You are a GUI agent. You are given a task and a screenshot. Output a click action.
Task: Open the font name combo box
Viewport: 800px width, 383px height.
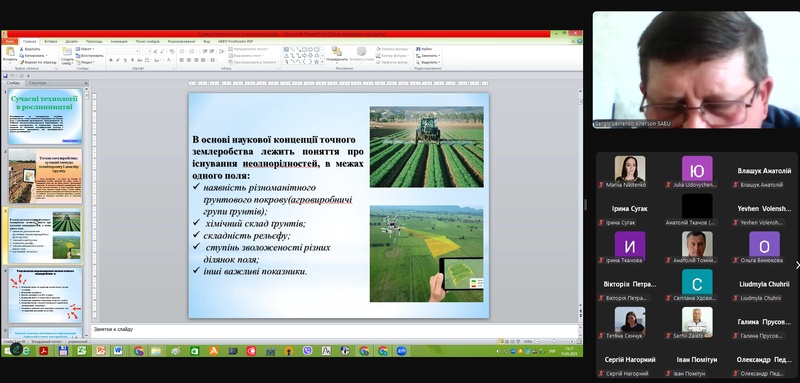click(x=123, y=52)
